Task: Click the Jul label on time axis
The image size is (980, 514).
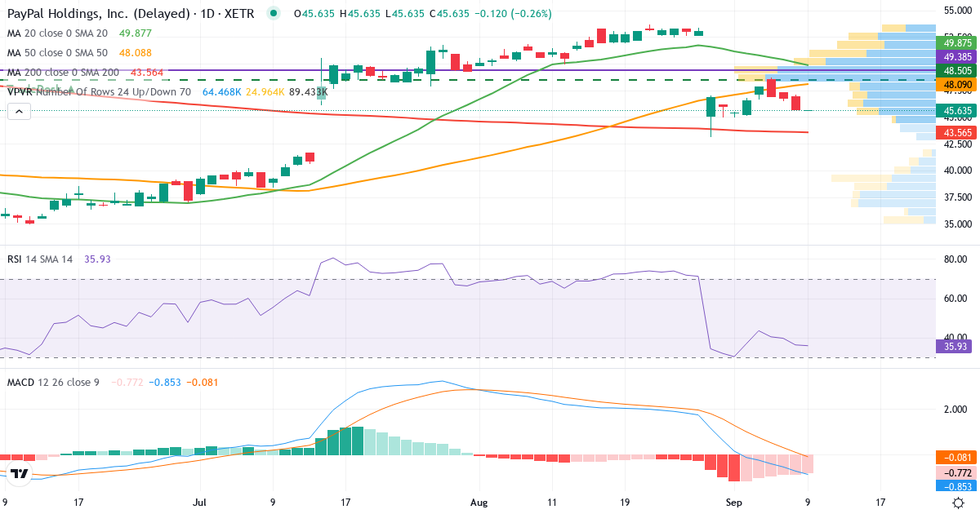Action: tap(201, 503)
